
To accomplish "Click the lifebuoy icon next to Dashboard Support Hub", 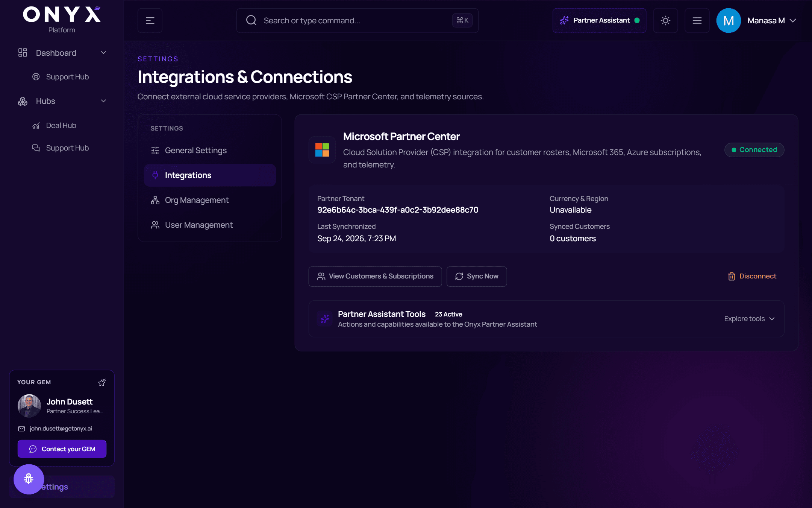I will click(x=36, y=77).
